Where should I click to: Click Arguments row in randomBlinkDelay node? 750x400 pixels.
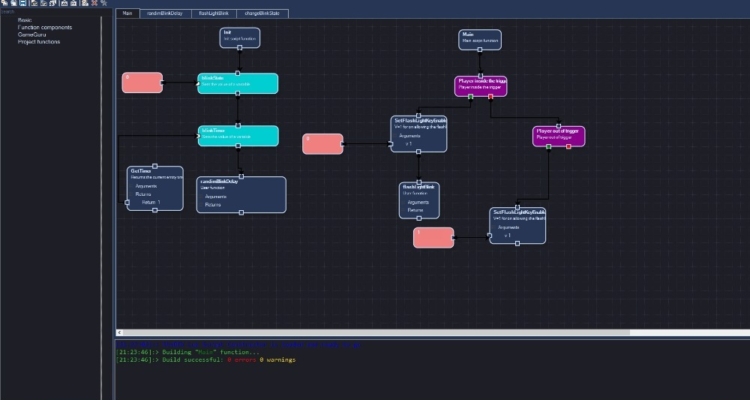click(x=216, y=197)
